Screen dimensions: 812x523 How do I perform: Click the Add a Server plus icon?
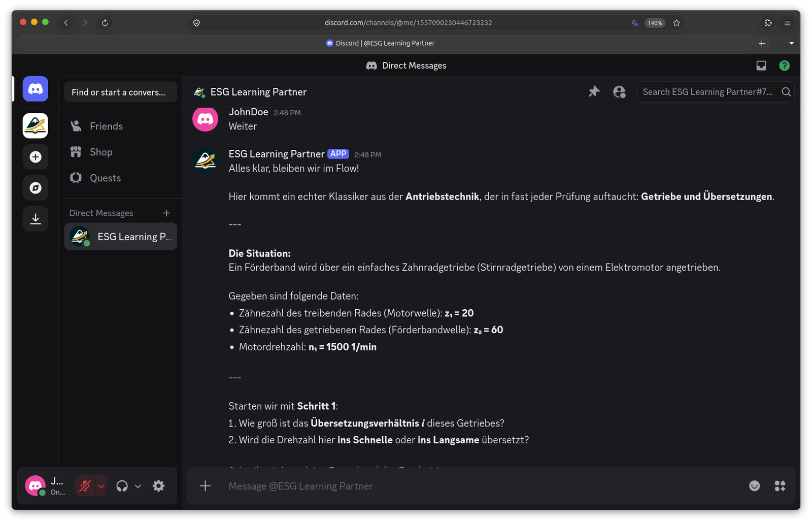tap(35, 157)
